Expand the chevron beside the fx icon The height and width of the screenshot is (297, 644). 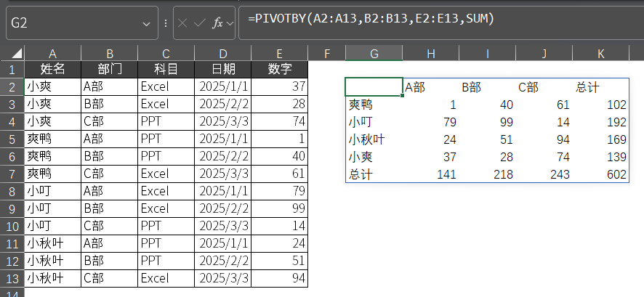[x=230, y=24]
